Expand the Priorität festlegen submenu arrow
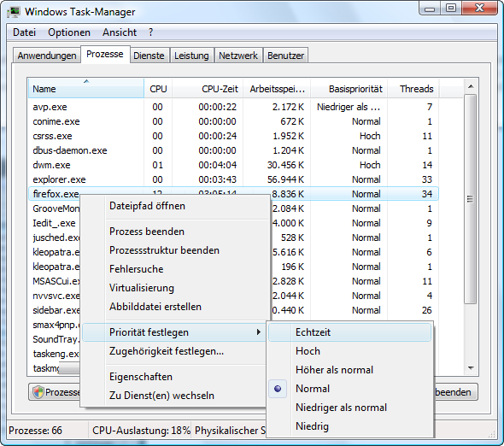504x446 pixels. coord(259,332)
